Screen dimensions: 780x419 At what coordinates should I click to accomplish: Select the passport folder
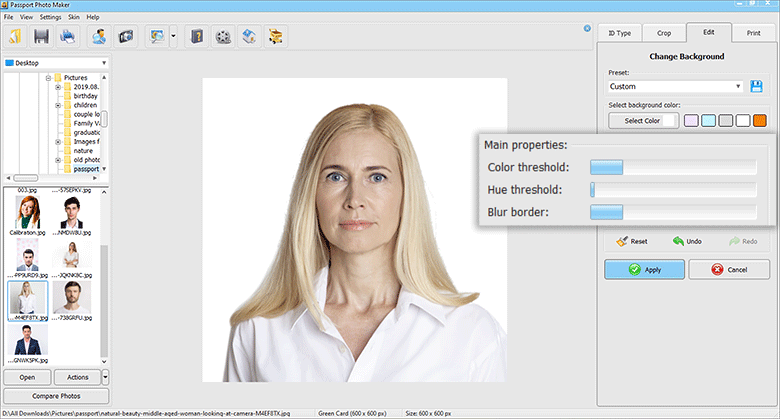pyautogui.click(x=86, y=169)
